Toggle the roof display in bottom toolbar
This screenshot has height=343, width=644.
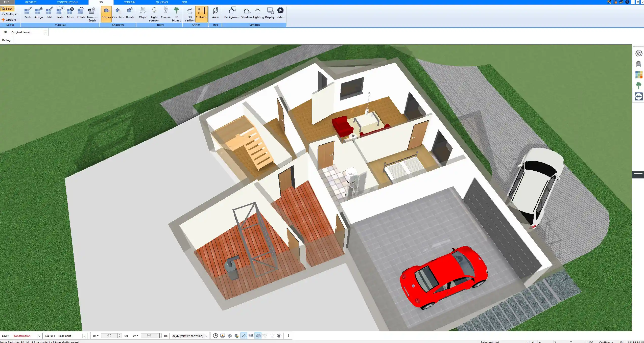tap(244, 336)
